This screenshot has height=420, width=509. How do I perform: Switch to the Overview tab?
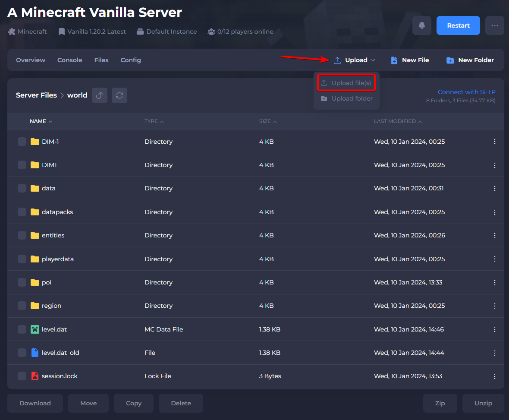pyautogui.click(x=31, y=60)
